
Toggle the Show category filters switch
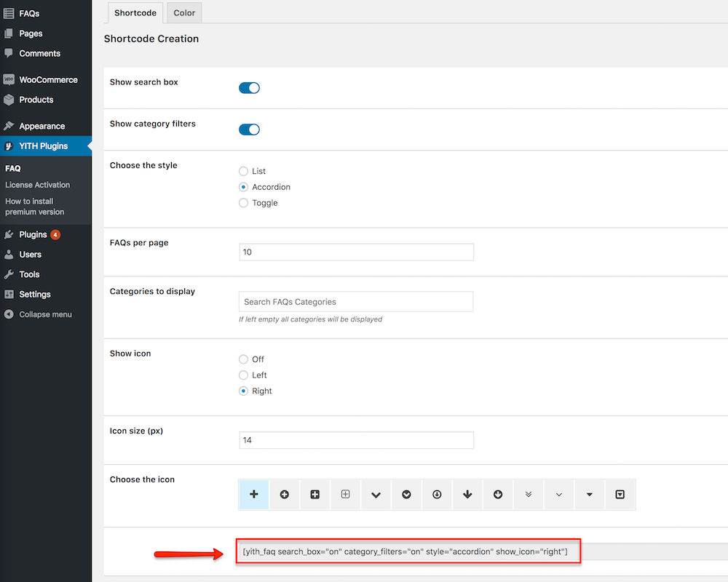(x=249, y=129)
